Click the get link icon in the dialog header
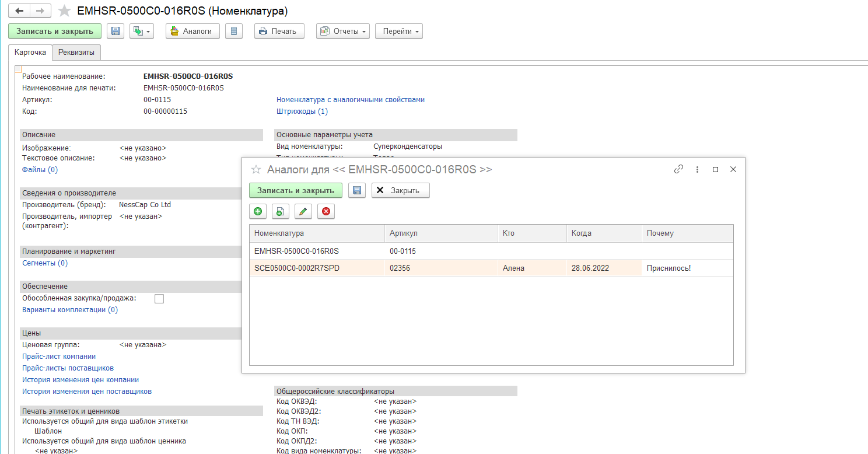Screen dimensions: 868x454 click(678, 169)
